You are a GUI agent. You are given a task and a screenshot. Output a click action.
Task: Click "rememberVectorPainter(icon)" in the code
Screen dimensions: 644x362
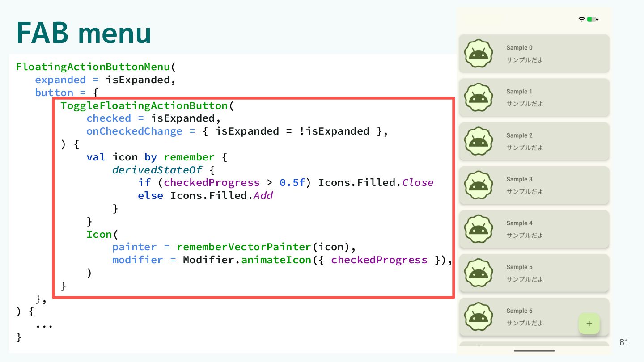[263, 247]
